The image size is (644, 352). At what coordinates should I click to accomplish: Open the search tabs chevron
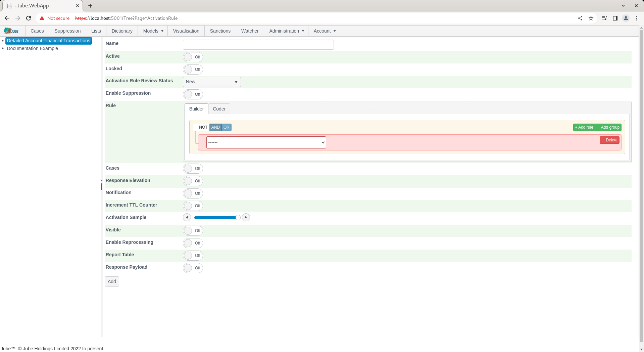623,6
